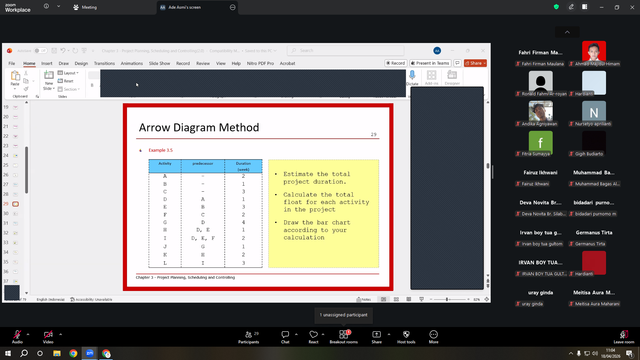Screen dimensions: 640x360
Task: Open Breakout rooms in Zoom
Action: click(x=344, y=337)
